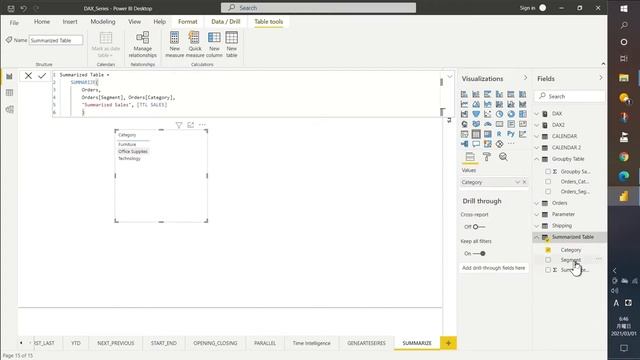This screenshot has height=360, width=640.
Task: Open the Data view icon
Action: (x=9, y=93)
